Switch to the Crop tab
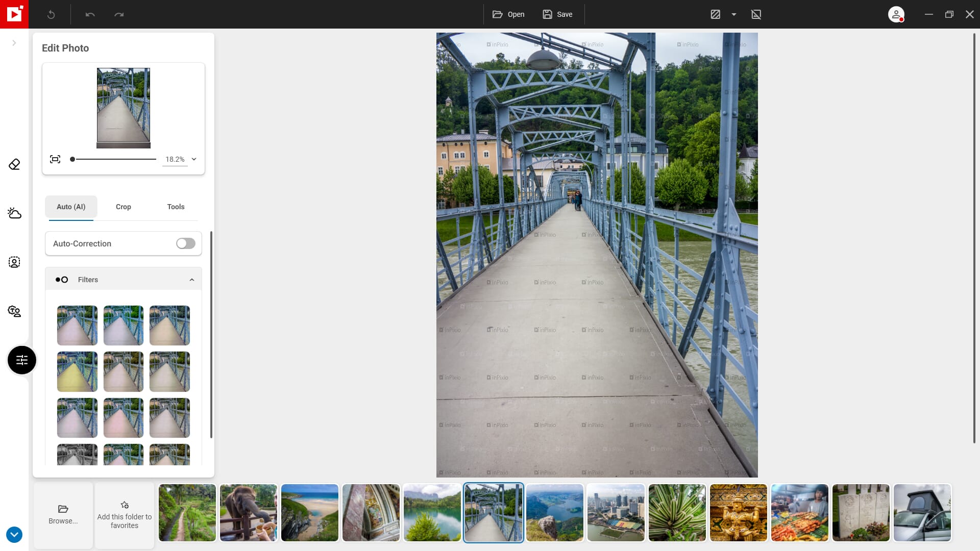Image resolution: width=980 pixels, height=551 pixels. tap(123, 207)
